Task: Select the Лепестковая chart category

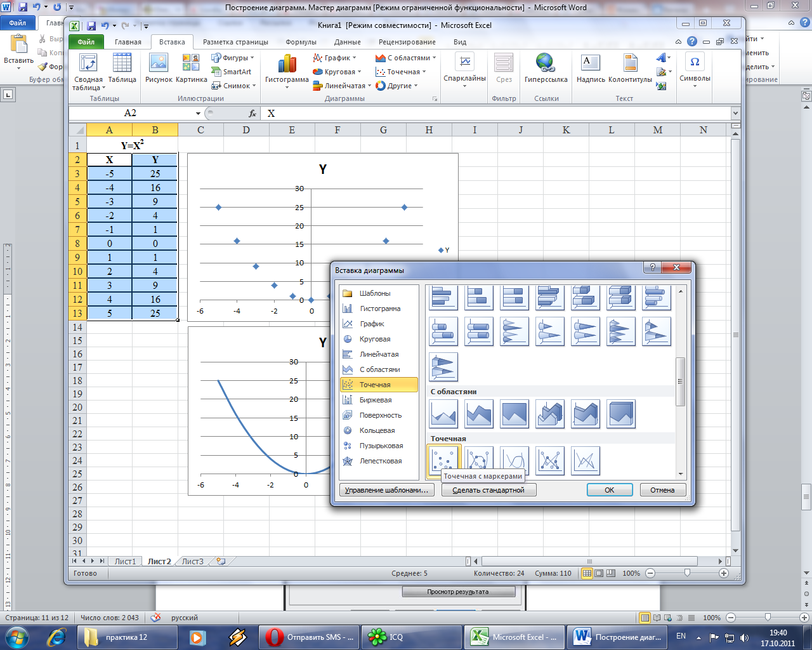Action: [x=379, y=461]
